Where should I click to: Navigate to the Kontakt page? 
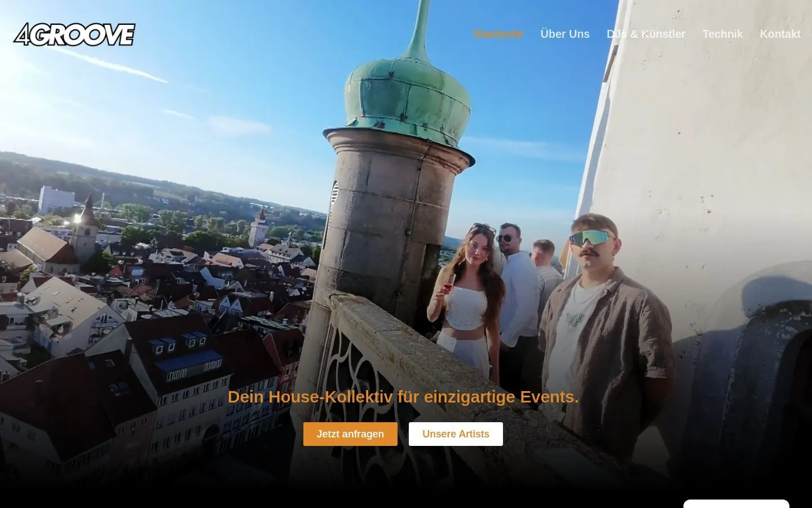tap(780, 34)
